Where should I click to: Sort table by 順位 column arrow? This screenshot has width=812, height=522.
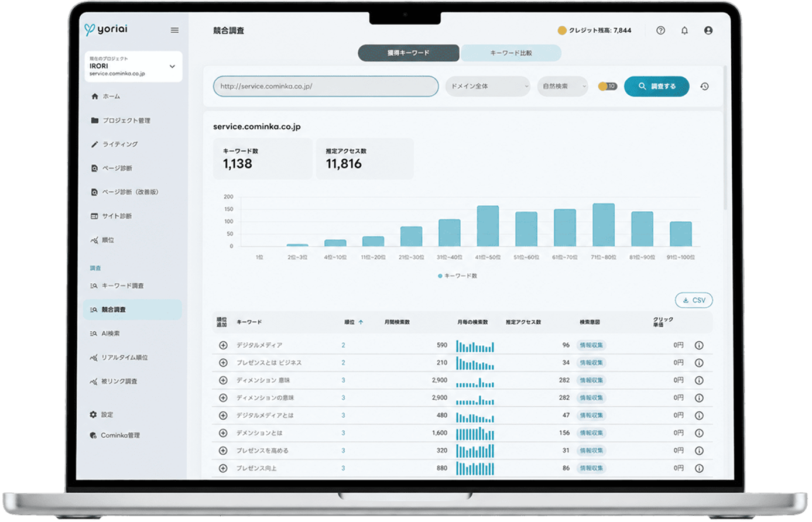click(361, 322)
